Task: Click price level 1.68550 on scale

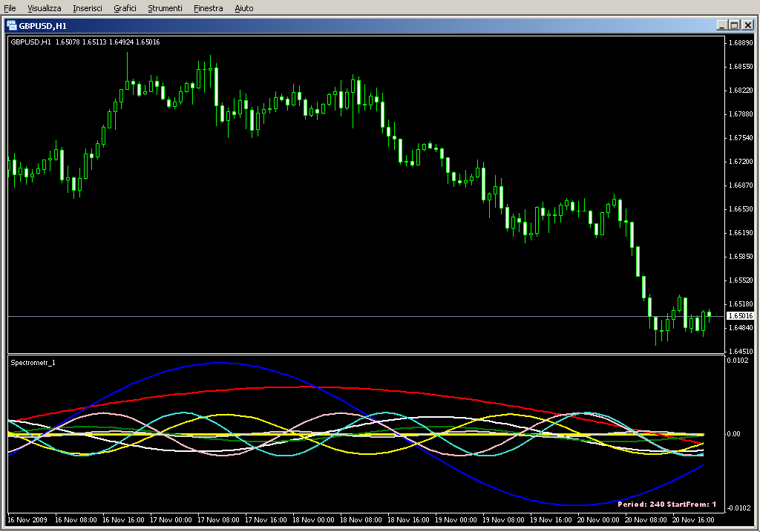Action: (x=741, y=66)
